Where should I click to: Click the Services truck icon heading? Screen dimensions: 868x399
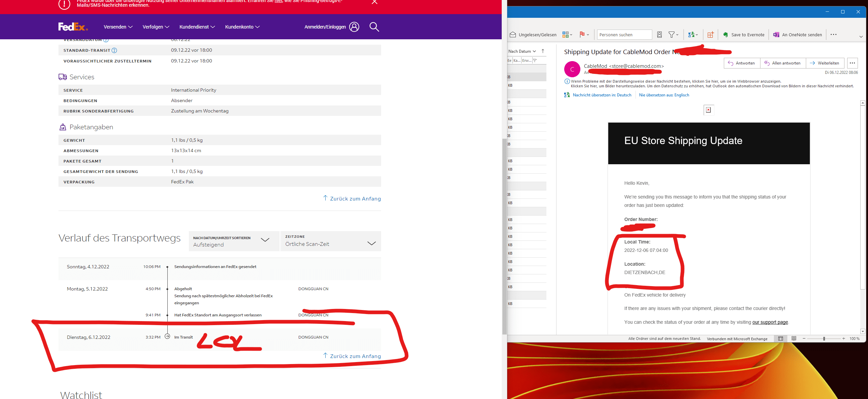tap(63, 77)
